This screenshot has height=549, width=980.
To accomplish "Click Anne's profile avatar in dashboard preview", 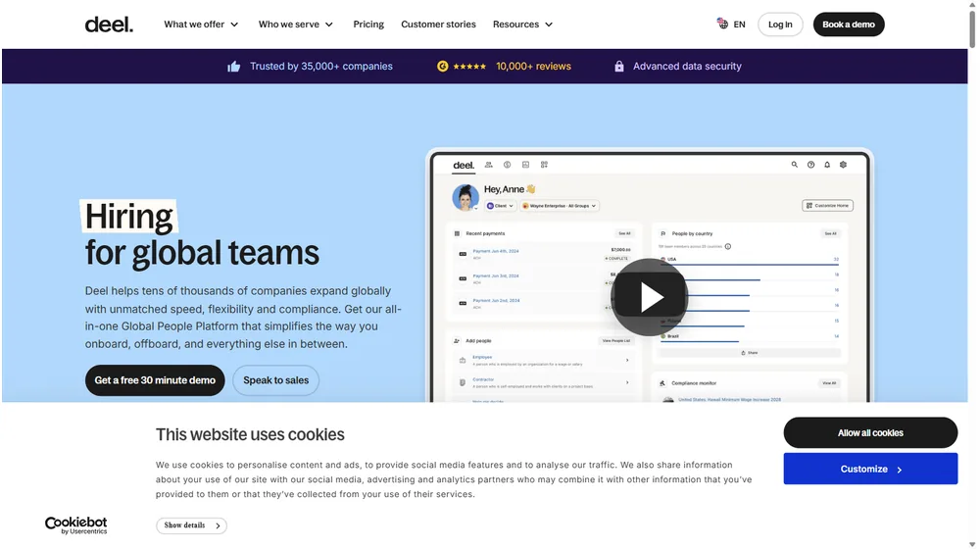I will pyautogui.click(x=465, y=198).
